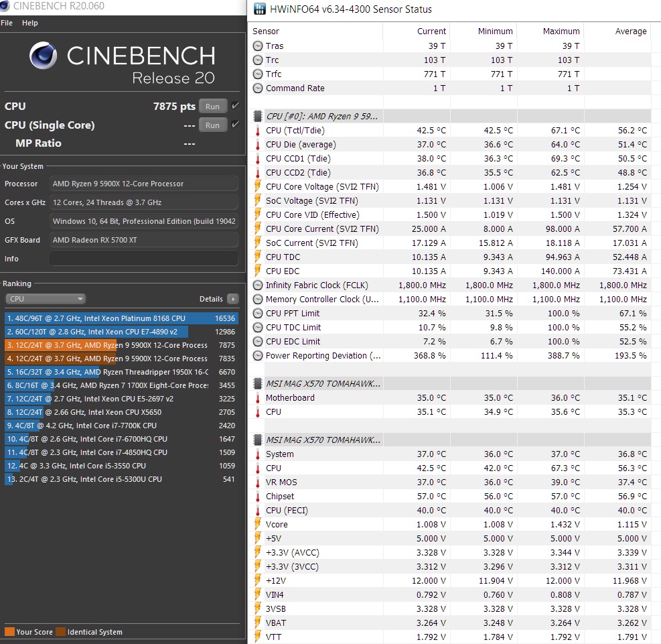Screen dimensions: 661x644
Task: Click the clock icon next to Trc
Action: (x=258, y=60)
